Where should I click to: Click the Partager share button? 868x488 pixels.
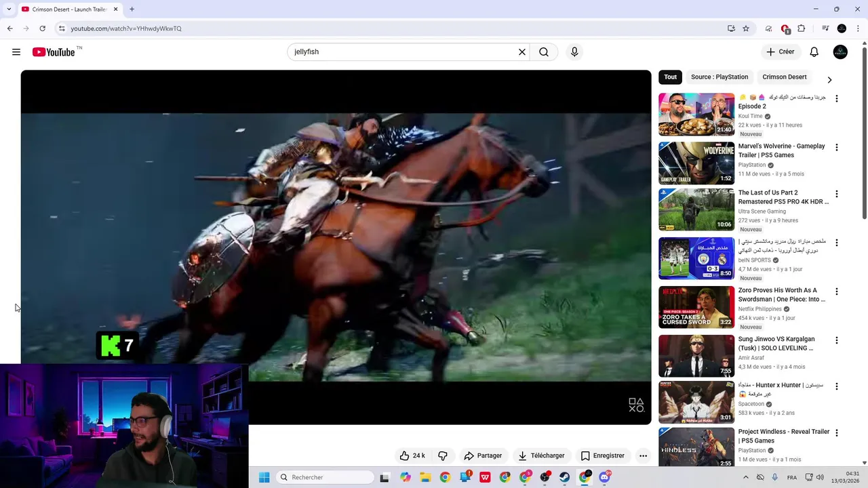(483, 455)
